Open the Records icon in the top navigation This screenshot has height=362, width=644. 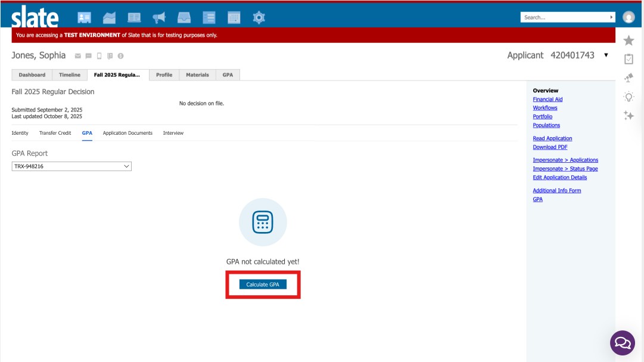coord(84,17)
